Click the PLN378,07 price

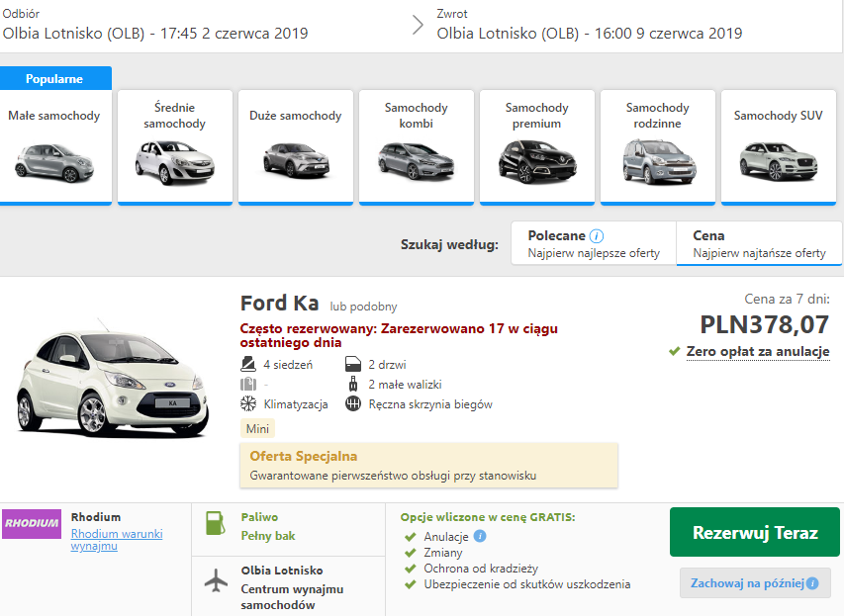point(764,324)
